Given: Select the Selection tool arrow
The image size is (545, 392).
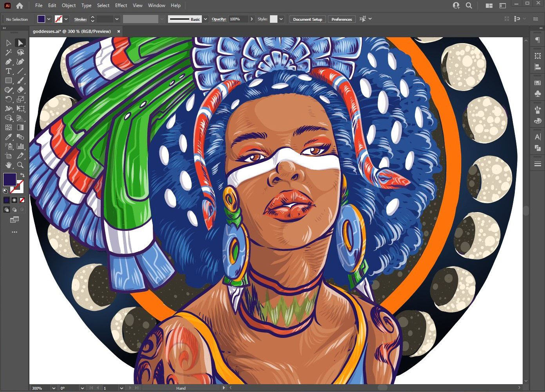Looking at the screenshot, I should click(x=9, y=43).
